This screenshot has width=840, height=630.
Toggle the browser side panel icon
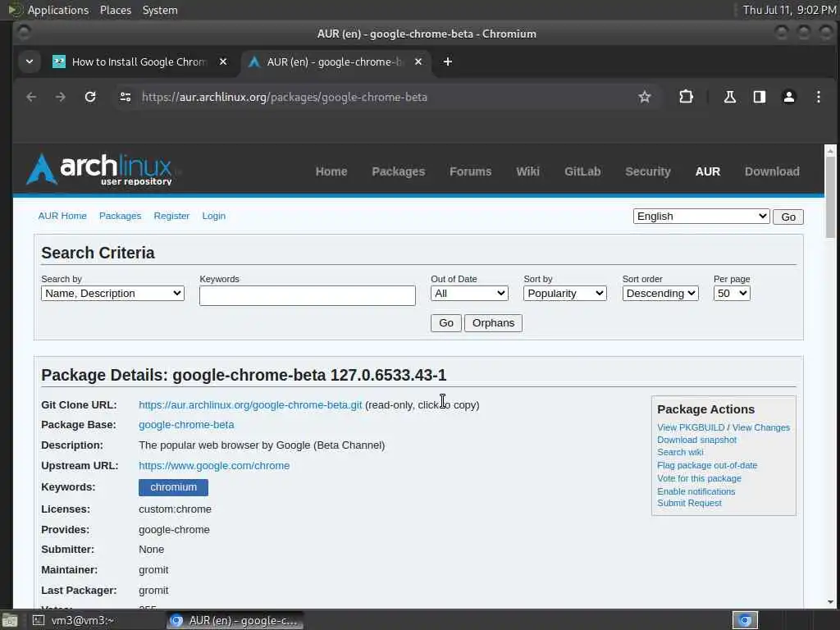759,97
